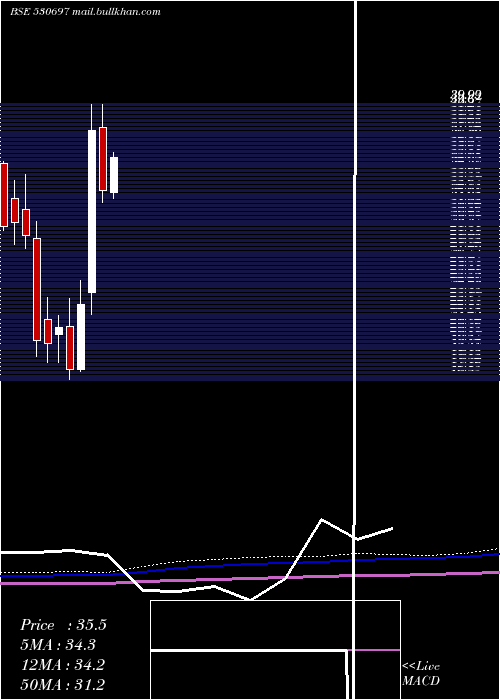Click the last white candlestick on the chart

tap(114, 175)
